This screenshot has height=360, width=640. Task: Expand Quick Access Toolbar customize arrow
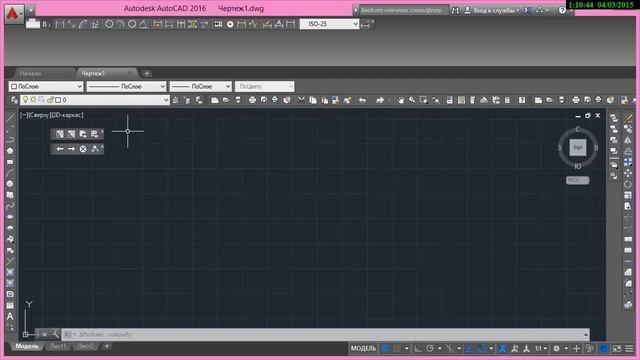pos(31,9)
